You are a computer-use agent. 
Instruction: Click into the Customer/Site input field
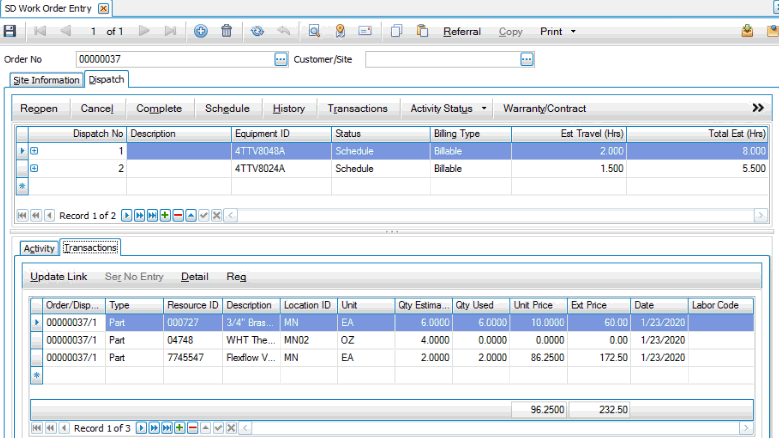click(x=440, y=59)
